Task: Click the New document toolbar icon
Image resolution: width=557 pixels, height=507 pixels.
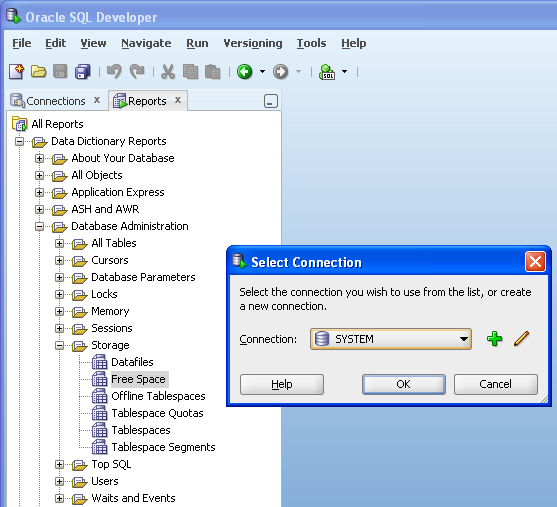Action: [x=16, y=72]
